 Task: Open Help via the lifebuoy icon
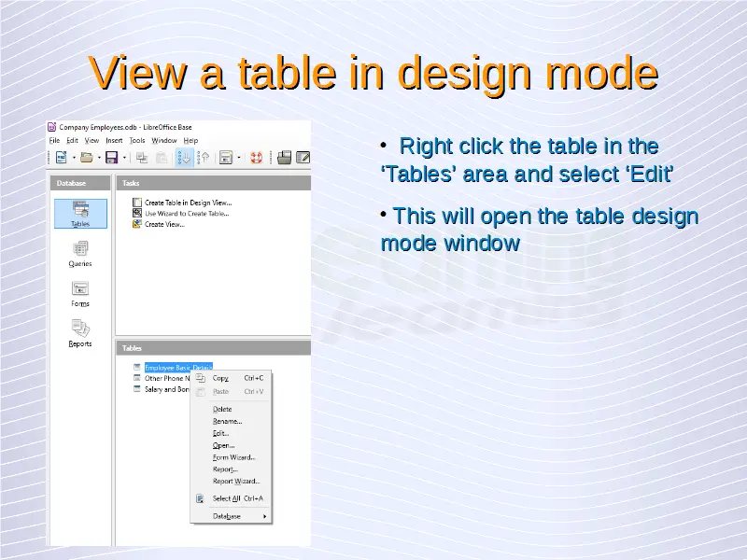[x=256, y=158]
